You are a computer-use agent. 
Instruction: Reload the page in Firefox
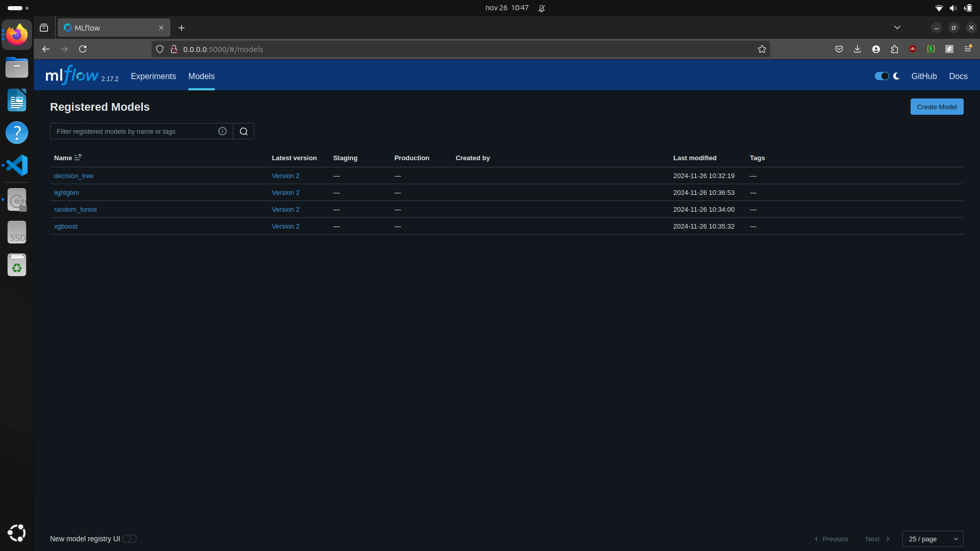(83, 49)
